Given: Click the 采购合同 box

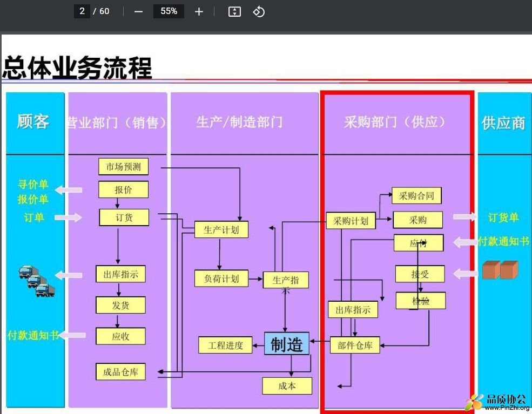Looking at the screenshot, I should click(416, 195).
